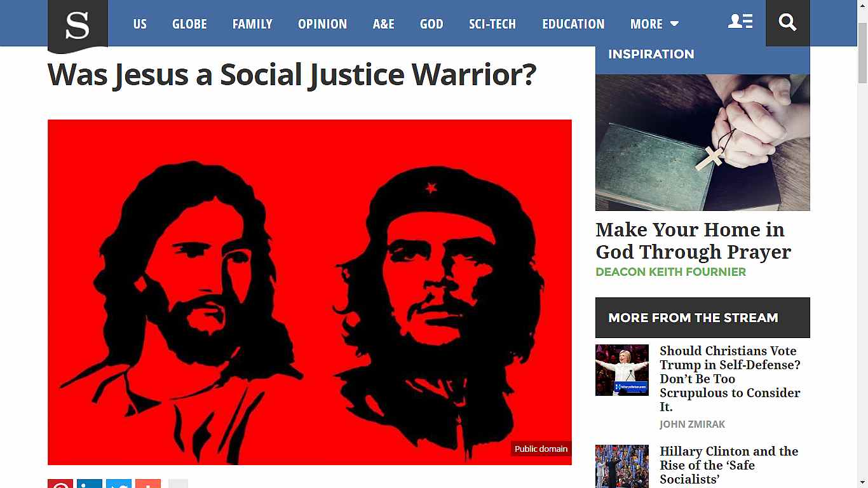Share article on Pinterest
The width and height of the screenshot is (868, 488).
[60, 484]
